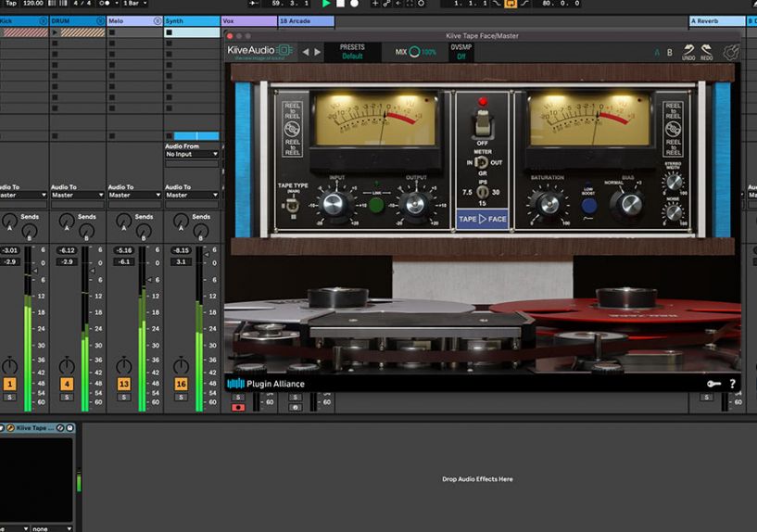Image resolution: width=757 pixels, height=532 pixels.
Task: Click track activator button 1
Action: click(x=9, y=384)
